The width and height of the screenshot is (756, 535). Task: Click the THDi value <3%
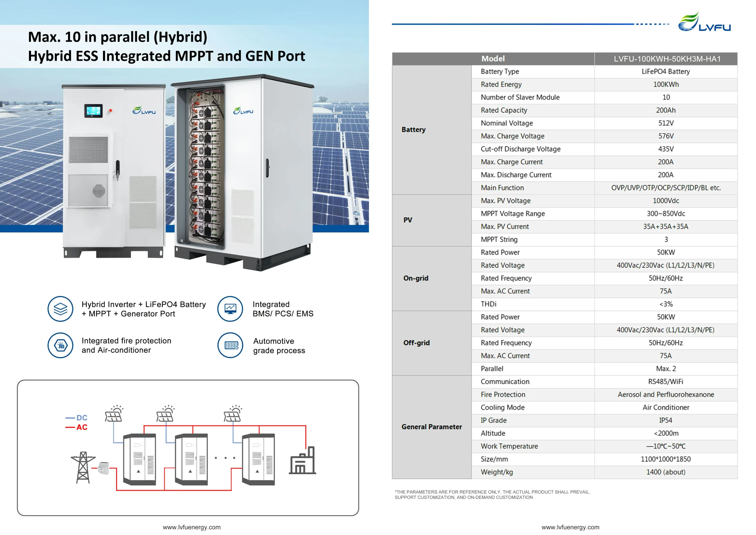click(x=666, y=304)
